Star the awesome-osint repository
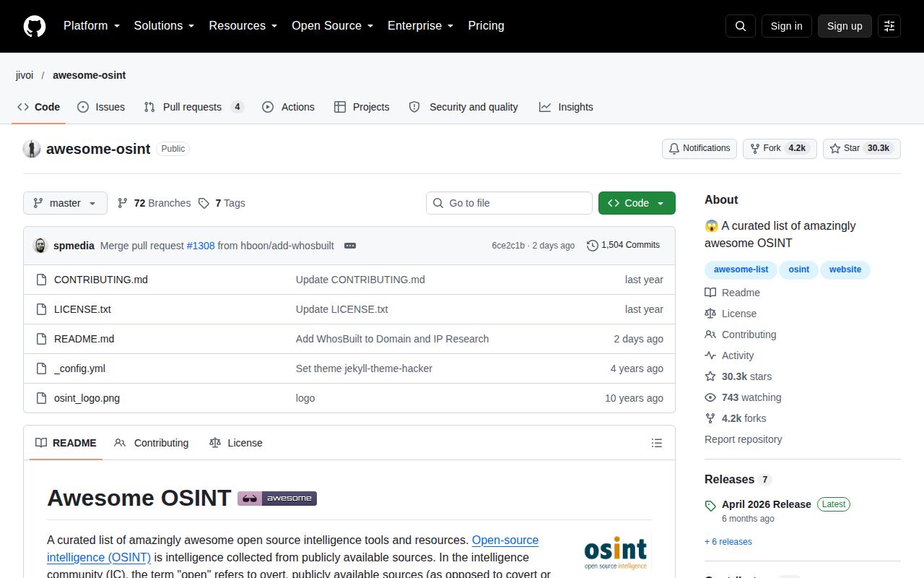924x578 pixels. (x=861, y=148)
